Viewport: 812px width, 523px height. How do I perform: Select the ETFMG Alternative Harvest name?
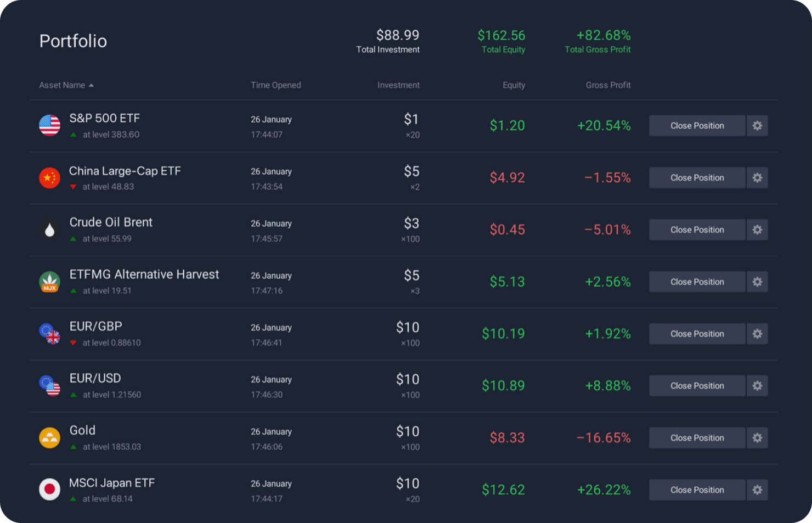(144, 274)
